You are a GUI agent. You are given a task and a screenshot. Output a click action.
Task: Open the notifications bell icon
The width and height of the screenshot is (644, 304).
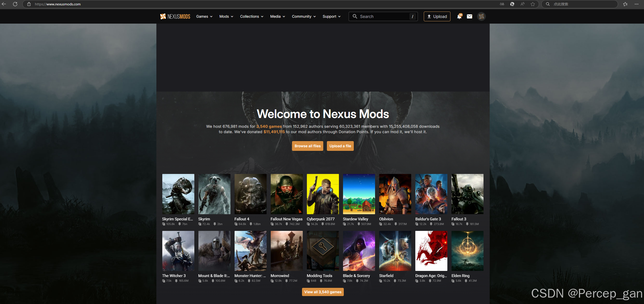click(459, 16)
